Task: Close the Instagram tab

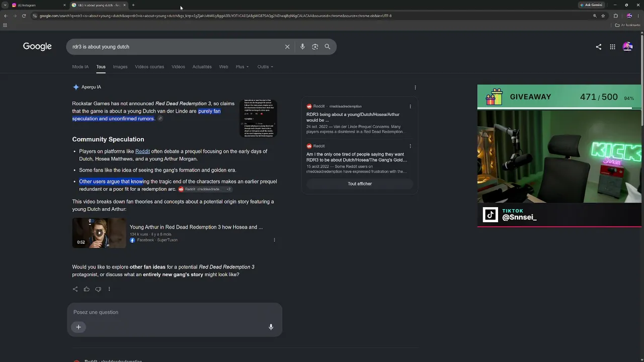Action: [64, 5]
